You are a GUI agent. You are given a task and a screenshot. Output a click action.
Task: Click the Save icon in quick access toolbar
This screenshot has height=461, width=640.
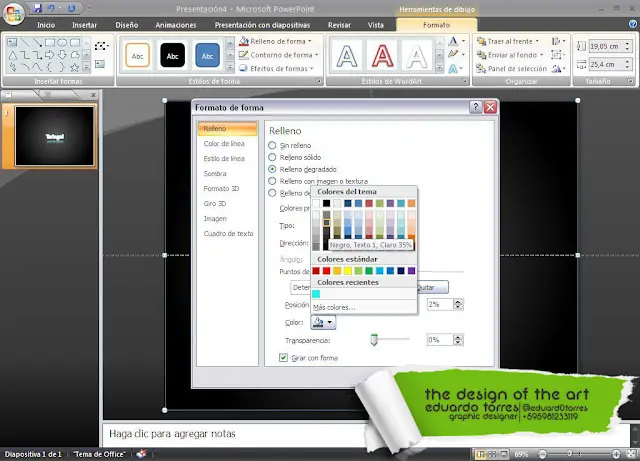pyautogui.click(x=37, y=8)
